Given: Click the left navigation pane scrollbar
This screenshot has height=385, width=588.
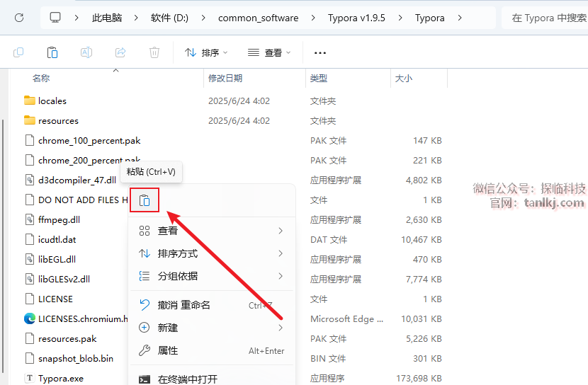Looking at the screenshot, I should [x=3, y=246].
